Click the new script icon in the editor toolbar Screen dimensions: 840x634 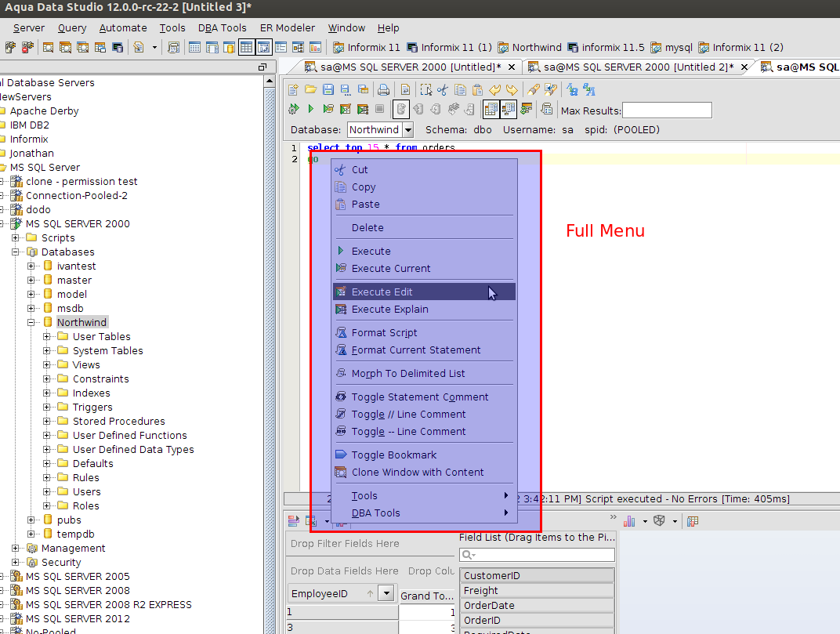point(293,89)
